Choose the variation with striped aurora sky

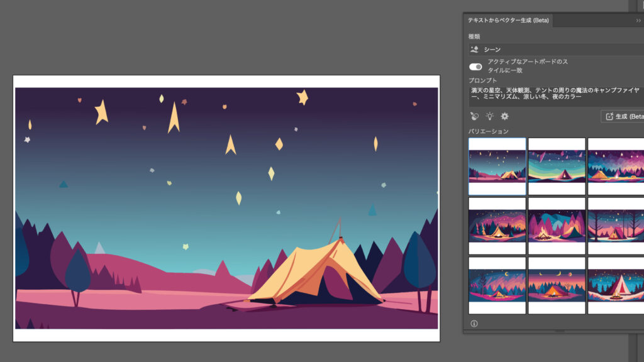[x=557, y=167]
